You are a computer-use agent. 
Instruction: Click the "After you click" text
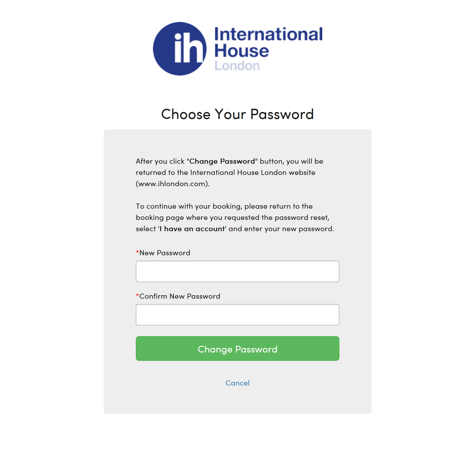click(x=160, y=161)
